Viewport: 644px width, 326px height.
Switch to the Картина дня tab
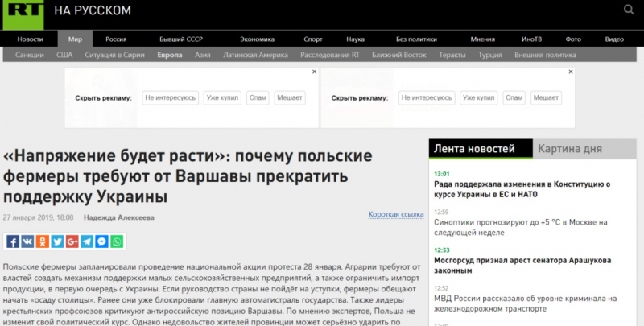tap(570, 149)
